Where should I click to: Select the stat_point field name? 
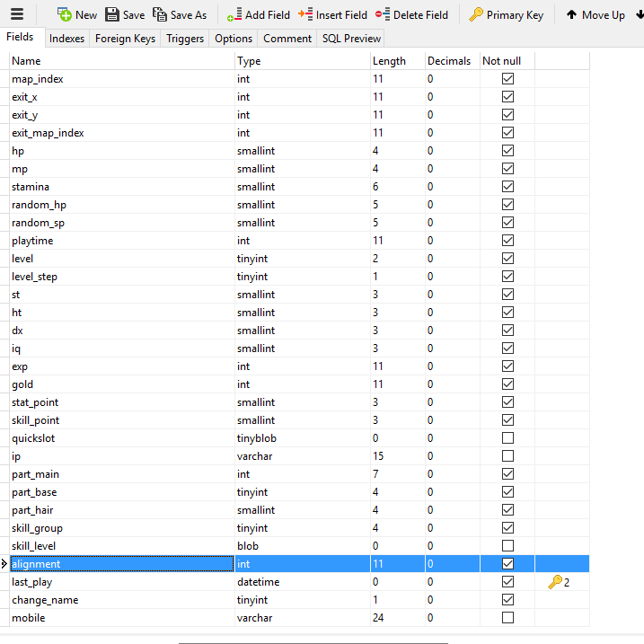35,402
